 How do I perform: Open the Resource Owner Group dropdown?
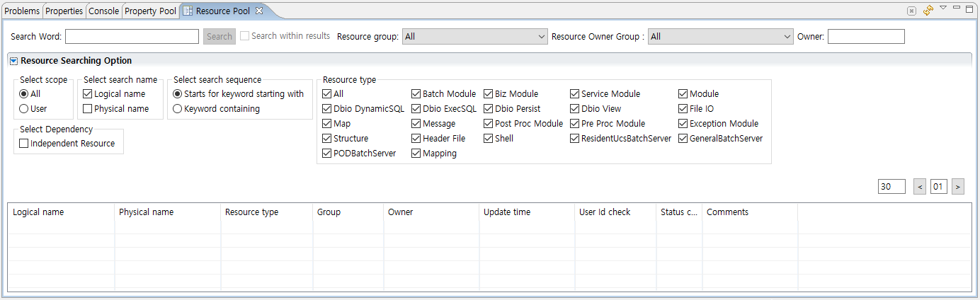coord(720,37)
